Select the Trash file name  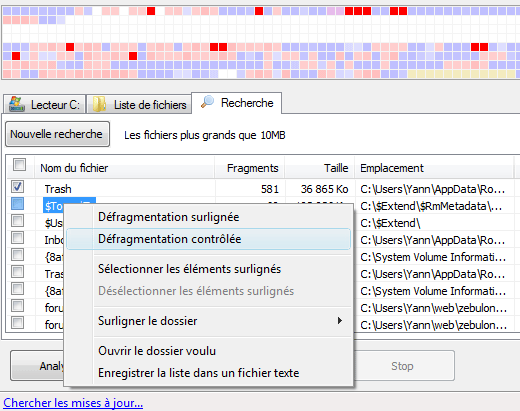tap(58, 189)
